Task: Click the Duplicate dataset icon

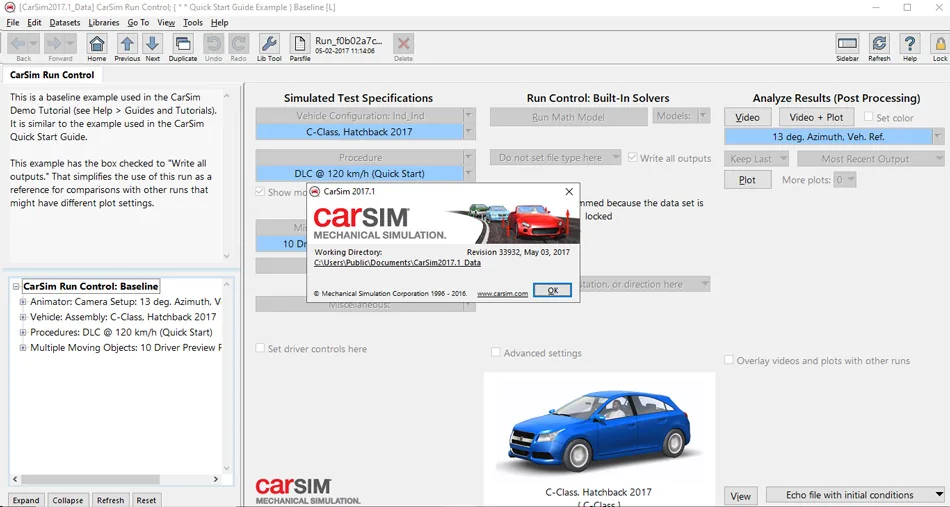Action: tap(182, 44)
